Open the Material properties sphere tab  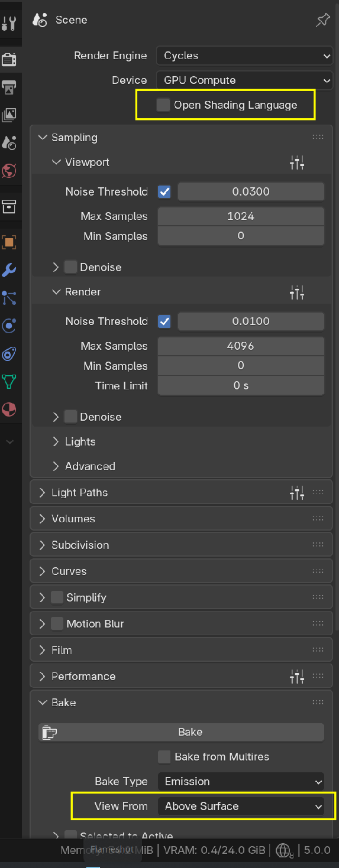(9, 409)
